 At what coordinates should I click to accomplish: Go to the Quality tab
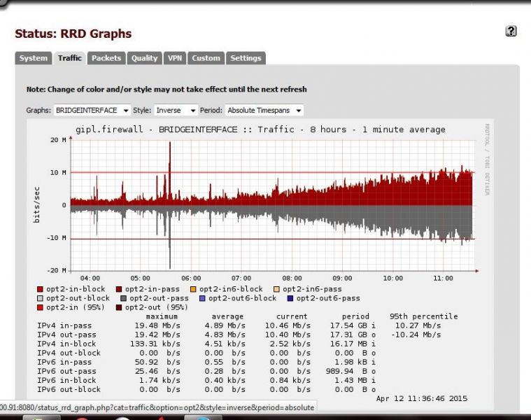click(x=145, y=58)
